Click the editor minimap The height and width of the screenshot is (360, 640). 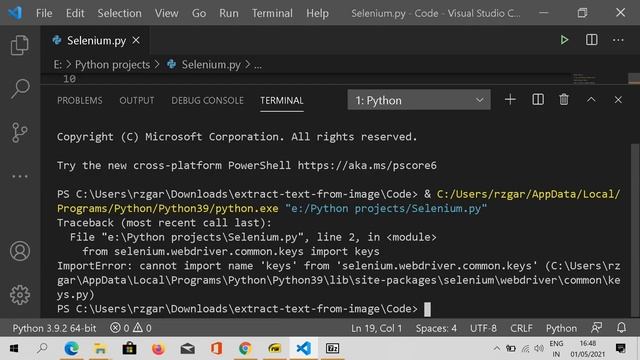tap(585, 78)
